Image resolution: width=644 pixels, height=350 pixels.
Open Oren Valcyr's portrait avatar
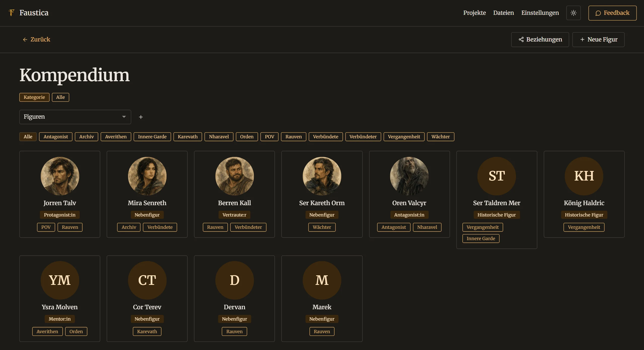(409, 176)
